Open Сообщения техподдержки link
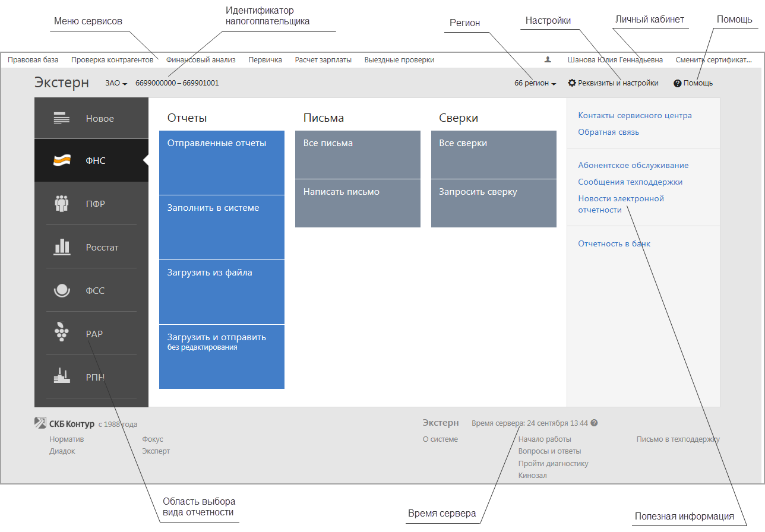The height and width of the screenshot is (532, 765). point(630,182)
